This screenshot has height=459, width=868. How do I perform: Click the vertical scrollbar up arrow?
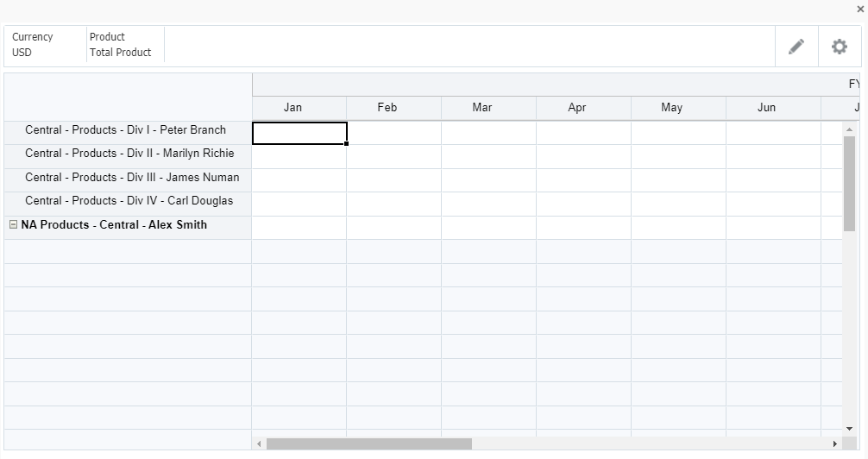point(849,129)
